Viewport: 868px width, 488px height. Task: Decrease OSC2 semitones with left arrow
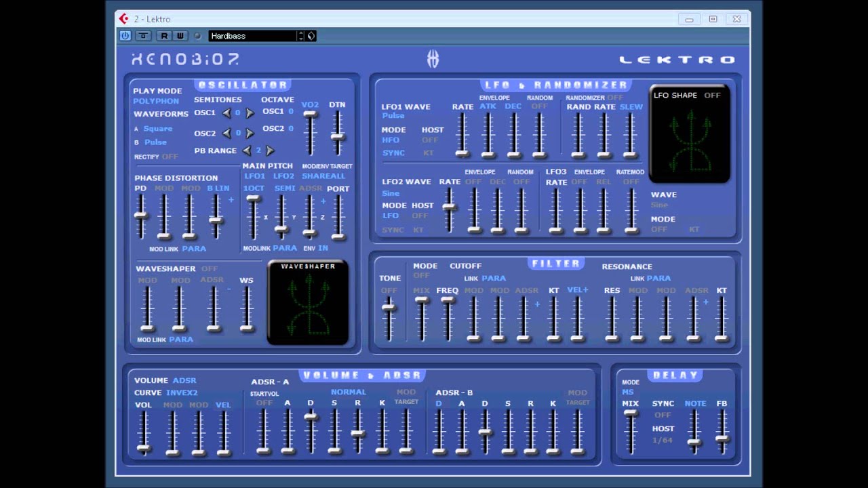point(226,134)
